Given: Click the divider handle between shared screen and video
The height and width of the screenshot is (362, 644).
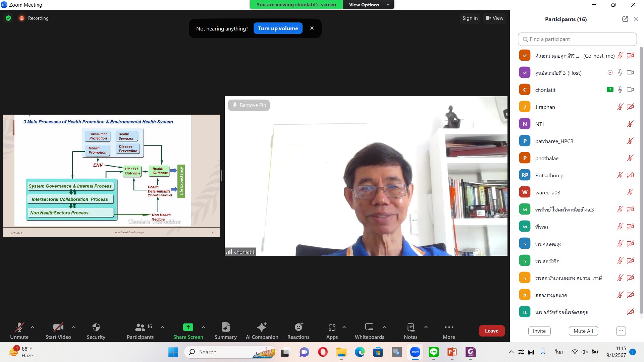Looking at the screenshot, I should click(222, 176).
